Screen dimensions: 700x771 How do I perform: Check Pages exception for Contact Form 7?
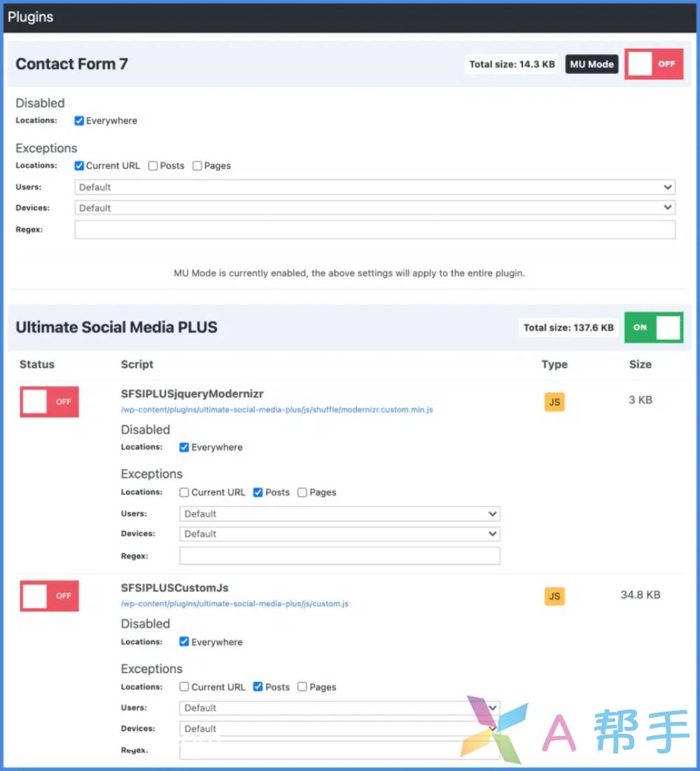click(x=197, y=166)
